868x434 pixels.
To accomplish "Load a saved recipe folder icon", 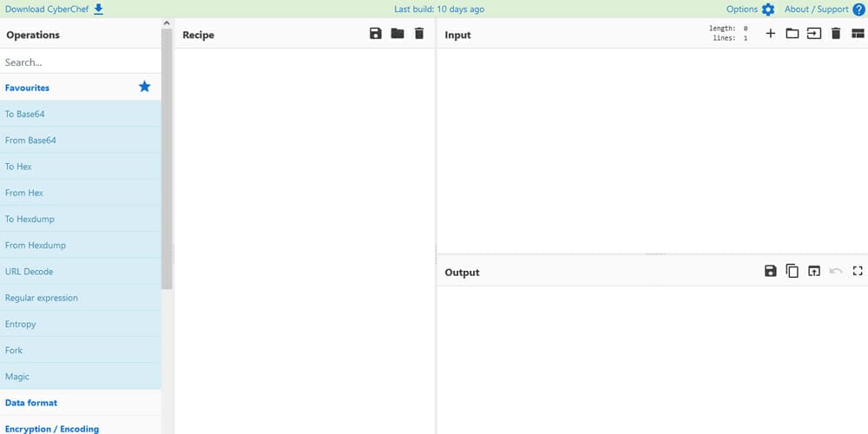I will [x=398, y=34].
